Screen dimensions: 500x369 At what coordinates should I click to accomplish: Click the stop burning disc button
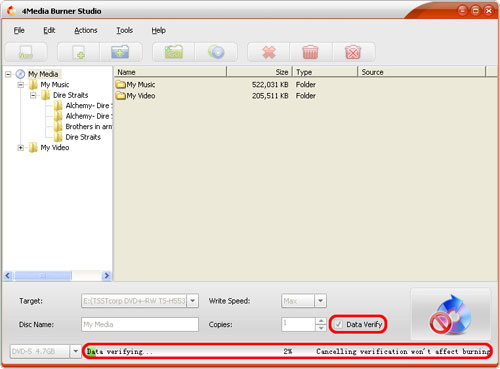pyautogui.click(x=451, y=315)
